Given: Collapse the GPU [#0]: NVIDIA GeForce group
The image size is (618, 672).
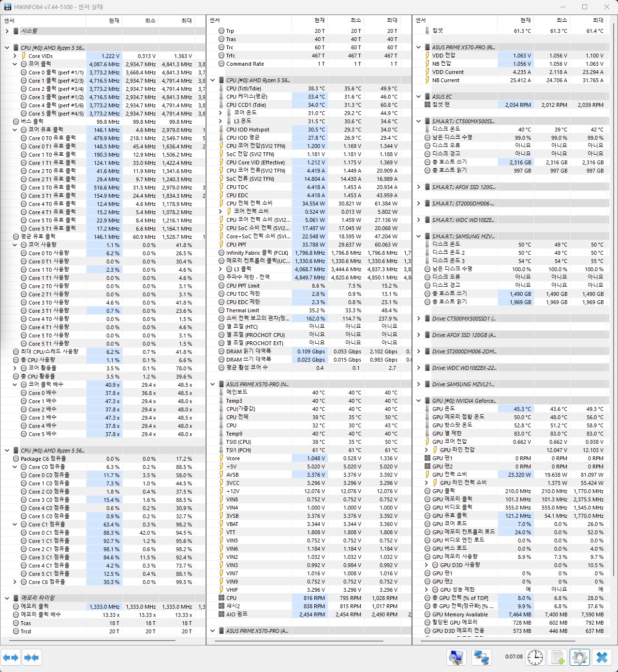Looking at the screenshot, I should tap(419, 401).
